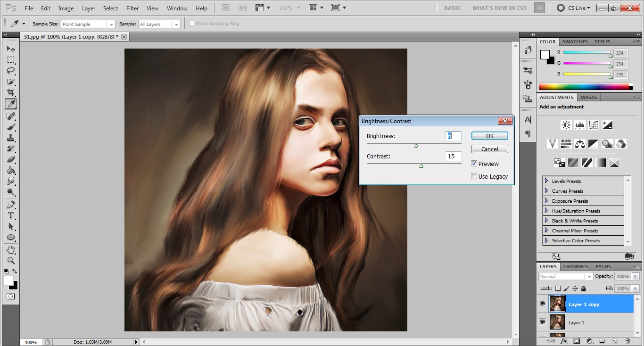Click OK in Brightness/Contrast dialog
Image resolution: width=644 pixels, height=346 pixels.
tap(489, 136)
